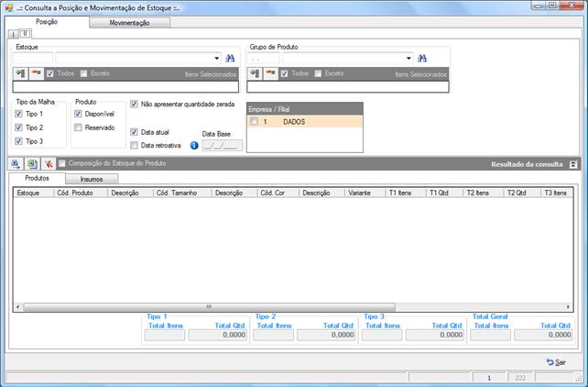Toggle Exceto checkbox under Grupo de Produto

tap(318, 73)
